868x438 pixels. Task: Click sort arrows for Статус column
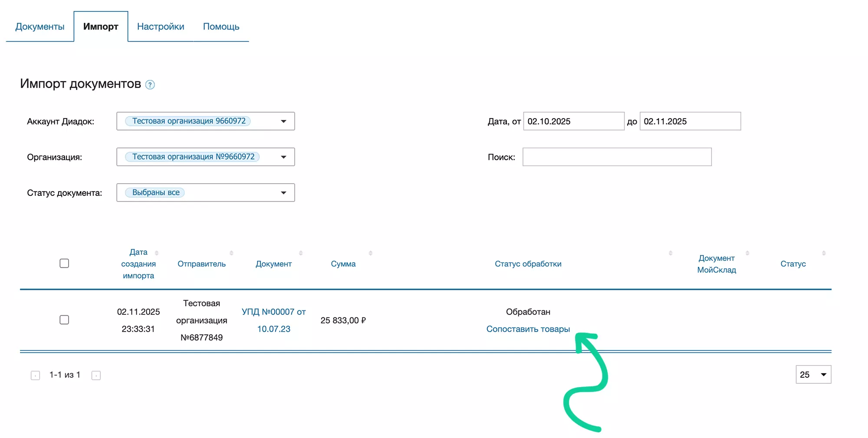pyautogui.click(x=824, y=253)
